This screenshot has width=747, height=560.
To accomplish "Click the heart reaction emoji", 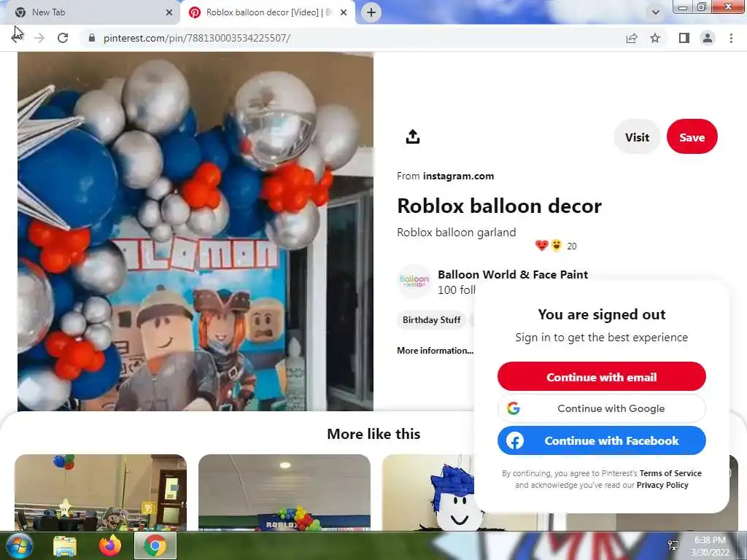I will 542,245.
